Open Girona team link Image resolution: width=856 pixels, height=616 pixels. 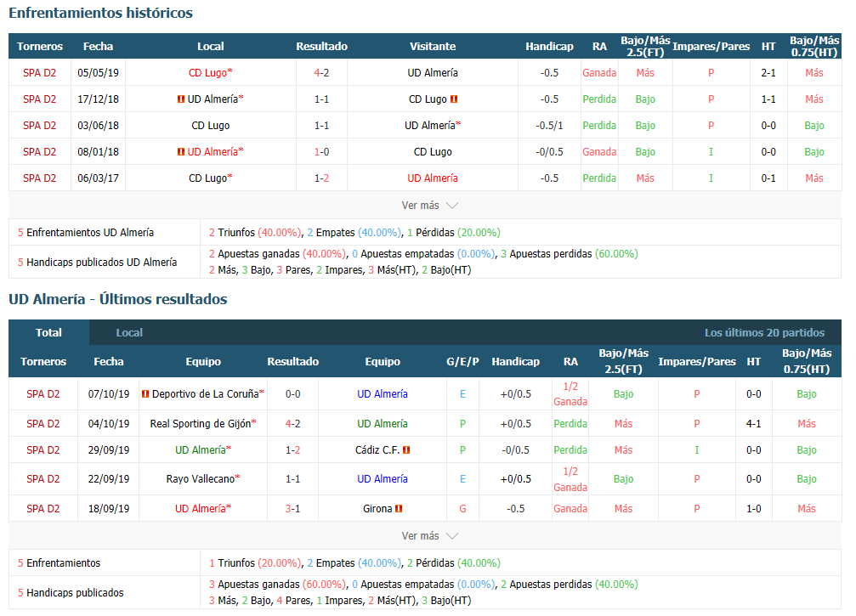[377, 508]
